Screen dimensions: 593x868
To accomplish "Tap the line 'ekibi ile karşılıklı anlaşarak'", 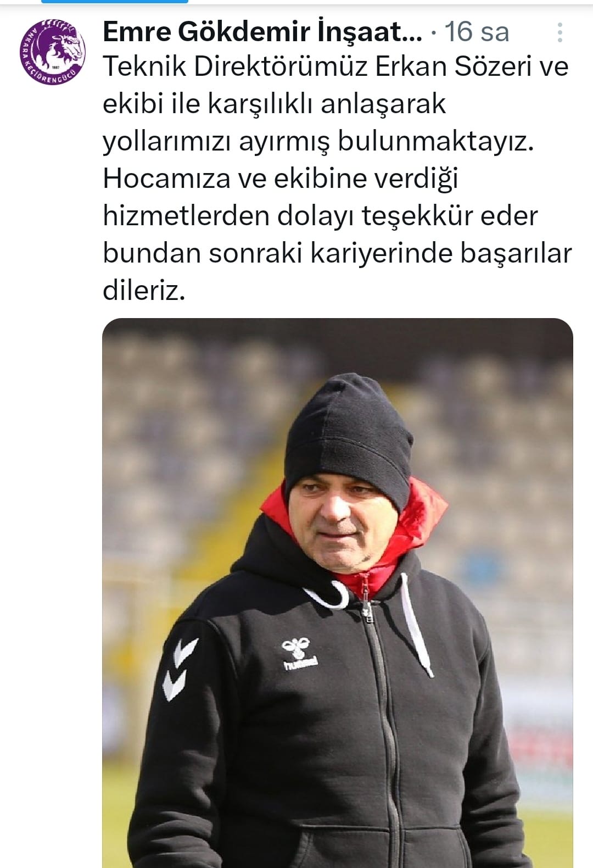I will click(274, 104).
